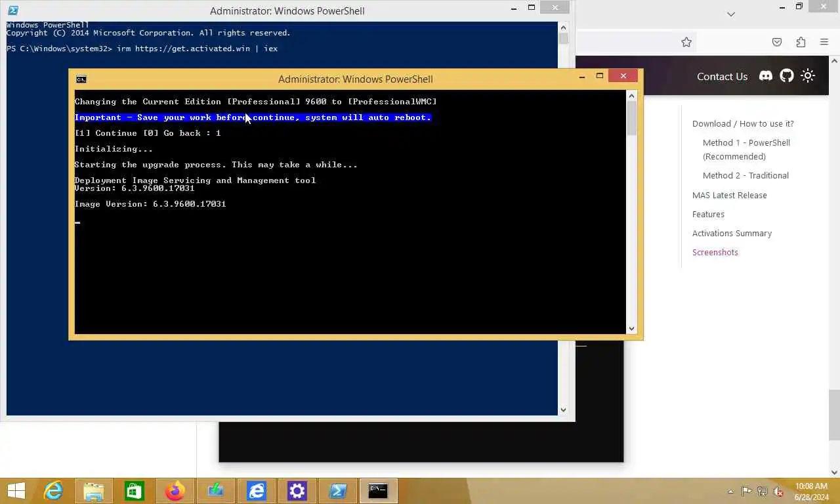
Task: Click 'Changing the Current Edition' line
Action: pyautogui.click(x=255, y=102)
